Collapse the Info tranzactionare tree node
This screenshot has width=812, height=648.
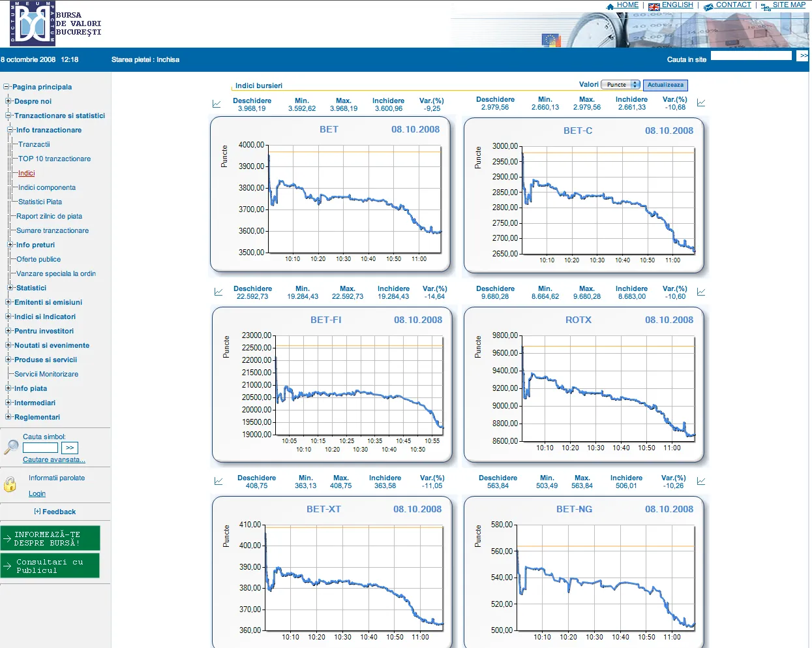point(10,130)
